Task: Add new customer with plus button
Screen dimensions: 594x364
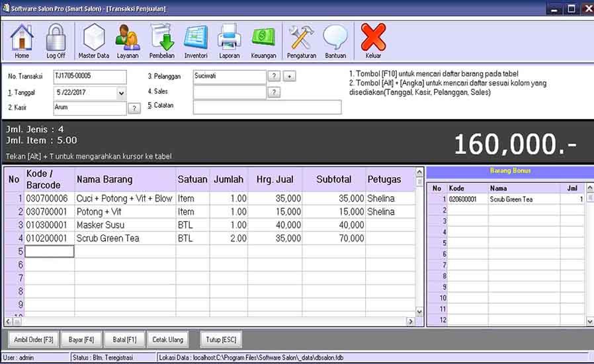Action: click(290, 76)
